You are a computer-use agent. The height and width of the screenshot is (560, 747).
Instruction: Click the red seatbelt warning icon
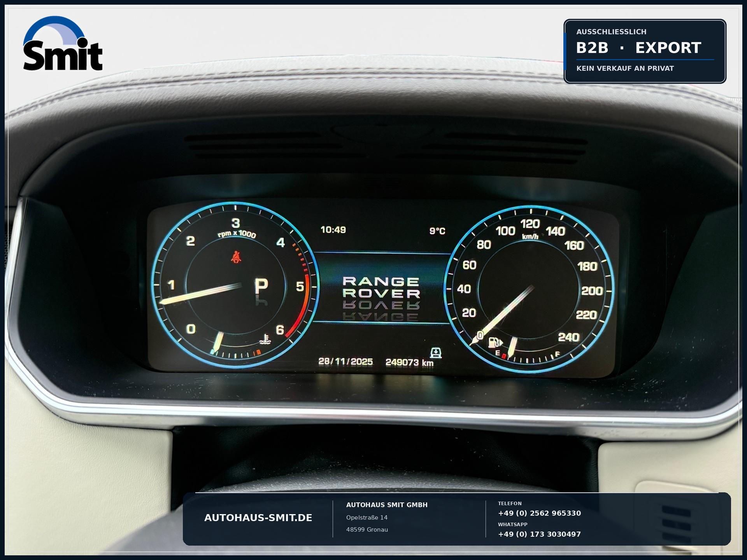coord(236,257)
